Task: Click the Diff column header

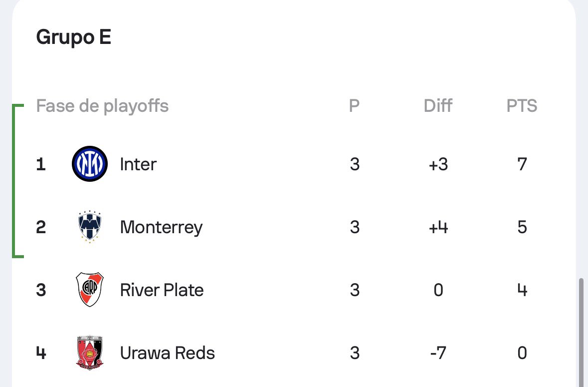Action: coord(437,105)
